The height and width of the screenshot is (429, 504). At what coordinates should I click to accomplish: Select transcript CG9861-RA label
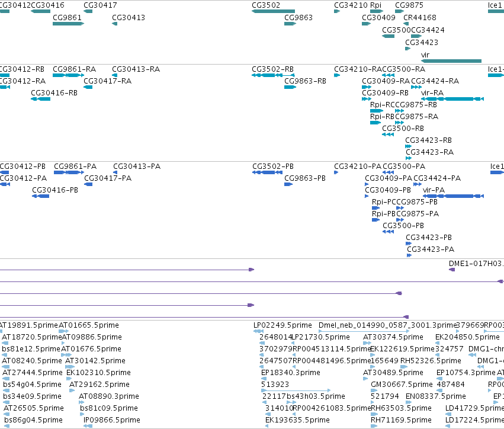(x=74, y=69)
